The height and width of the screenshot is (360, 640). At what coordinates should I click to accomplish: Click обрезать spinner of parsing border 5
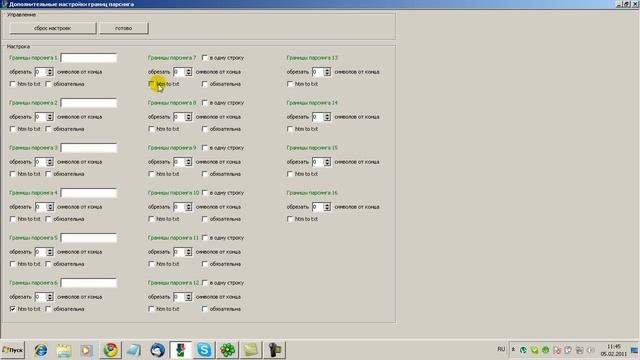[44, 252]
